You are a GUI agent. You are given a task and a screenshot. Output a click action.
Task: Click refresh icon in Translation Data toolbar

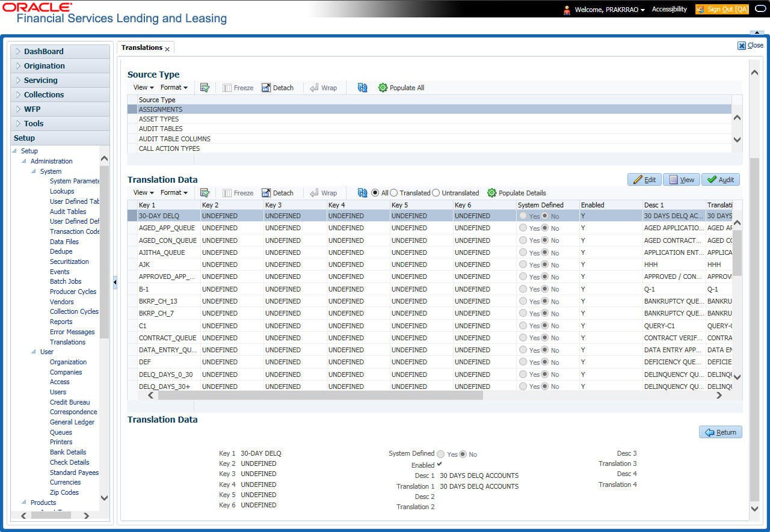tap(362, 193)
